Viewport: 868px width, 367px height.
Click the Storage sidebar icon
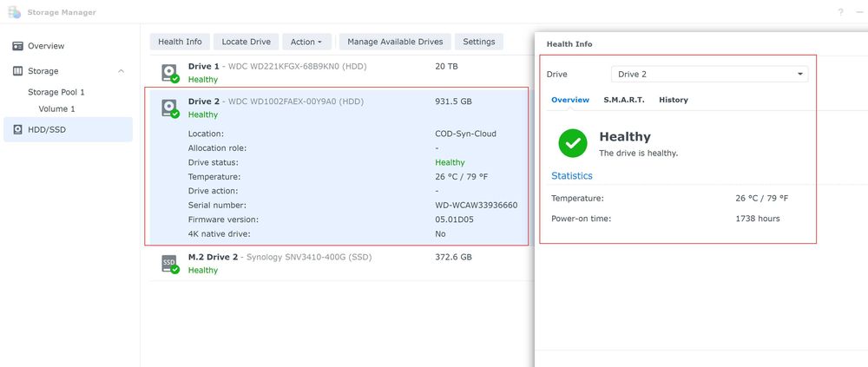coord(17,71)
